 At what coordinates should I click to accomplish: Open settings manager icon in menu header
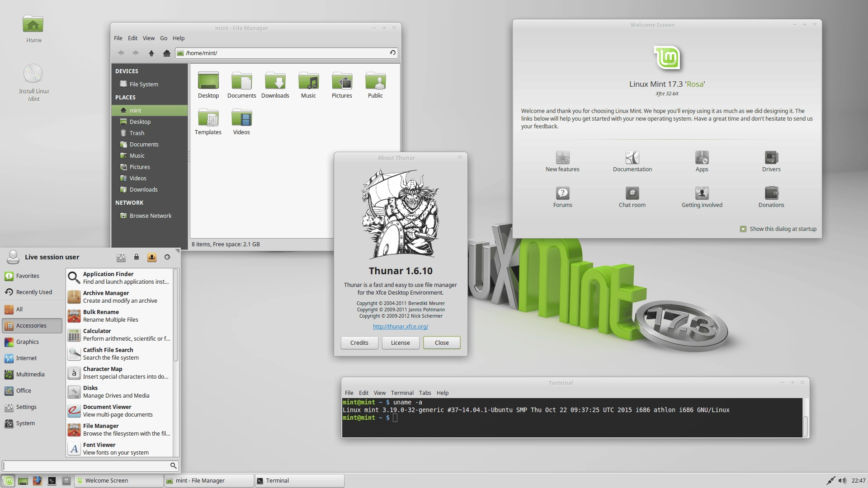(x=121, y=257)
